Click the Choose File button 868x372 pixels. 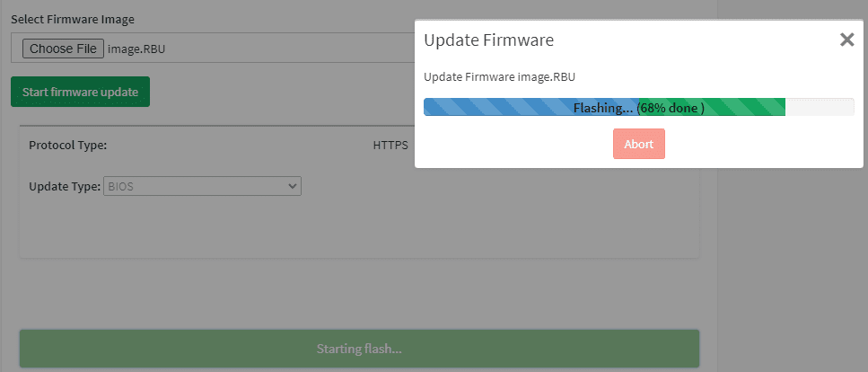(63, 49)
